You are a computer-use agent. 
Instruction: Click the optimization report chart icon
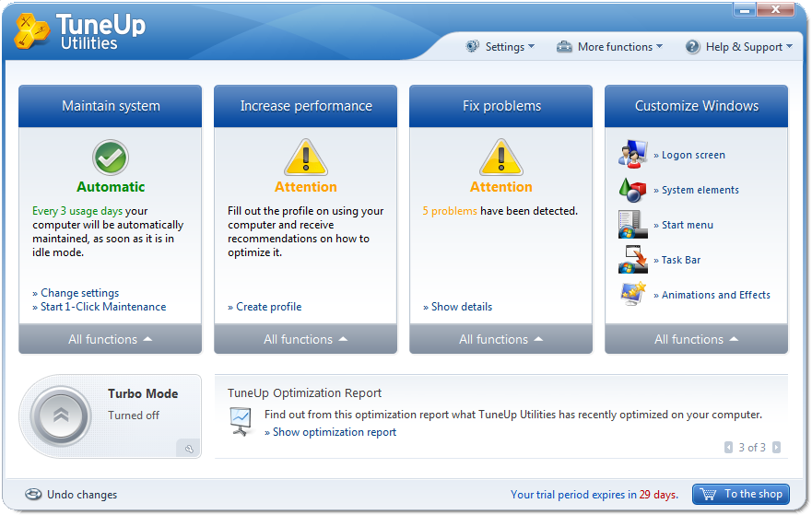click(241, 421)
